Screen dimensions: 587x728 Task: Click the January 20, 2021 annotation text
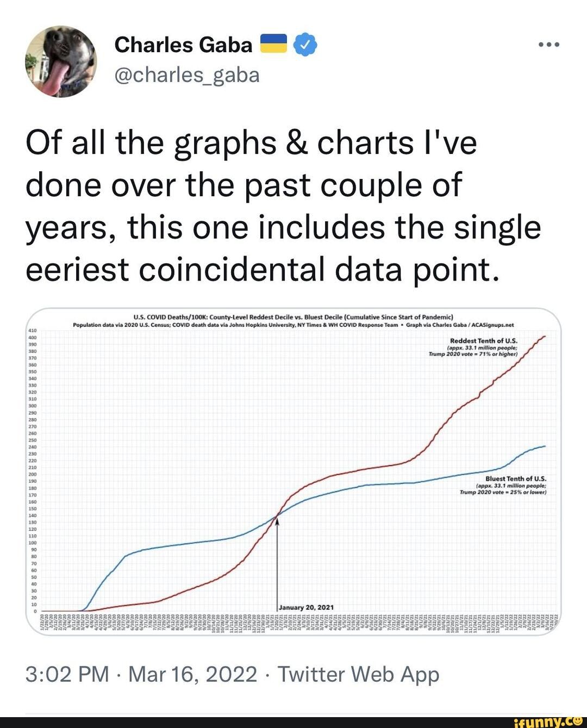[x=305, y=607]
